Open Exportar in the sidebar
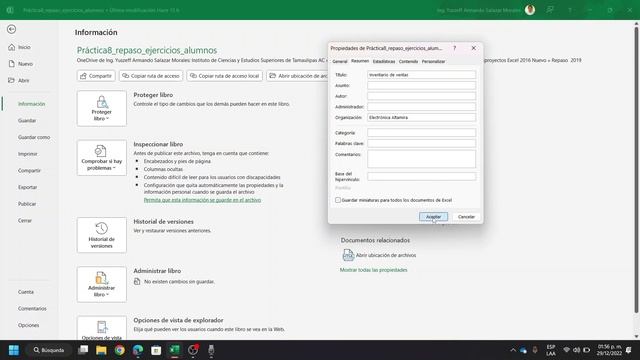The image size is (640, 360). pos(27,187)
